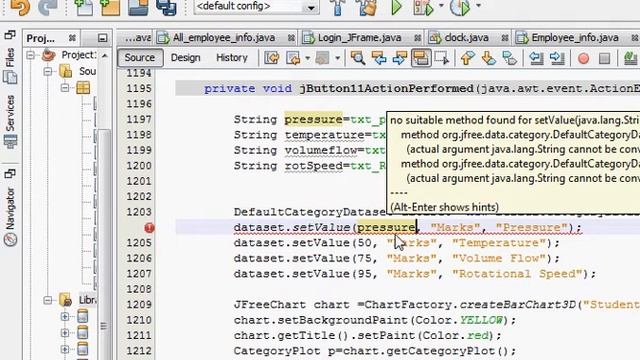Open the Files sidebar panel
Viewport: 640px width, 360px height.
click(x=10, y=65)
